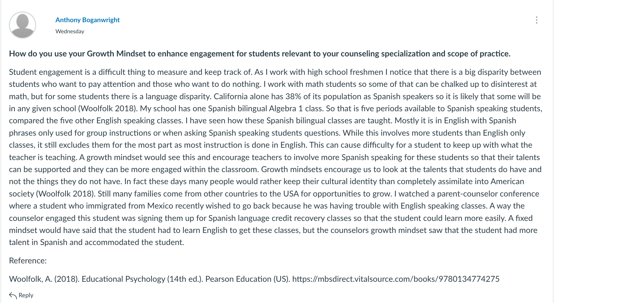Click 'Student engagement' at the paragraph start
Image resolution: width=644 pixels, height=303 pixels.
(x=46, y=72)
